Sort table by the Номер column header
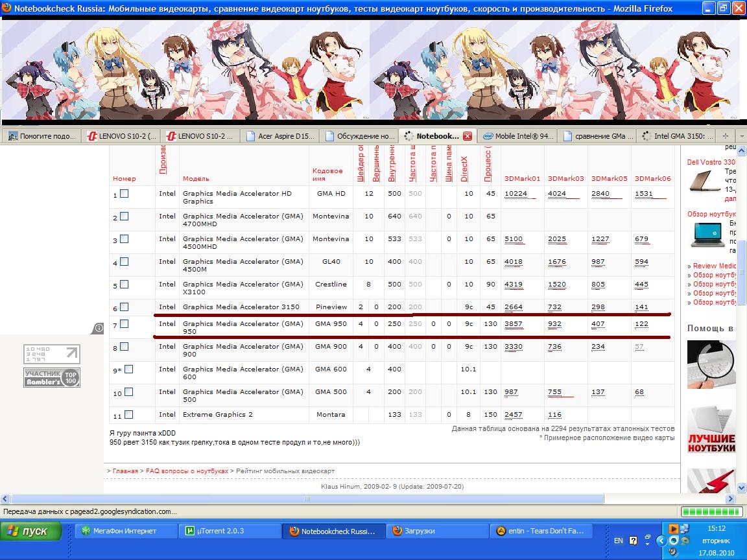Screen dimensions: 747x560 tap(124, 179)
